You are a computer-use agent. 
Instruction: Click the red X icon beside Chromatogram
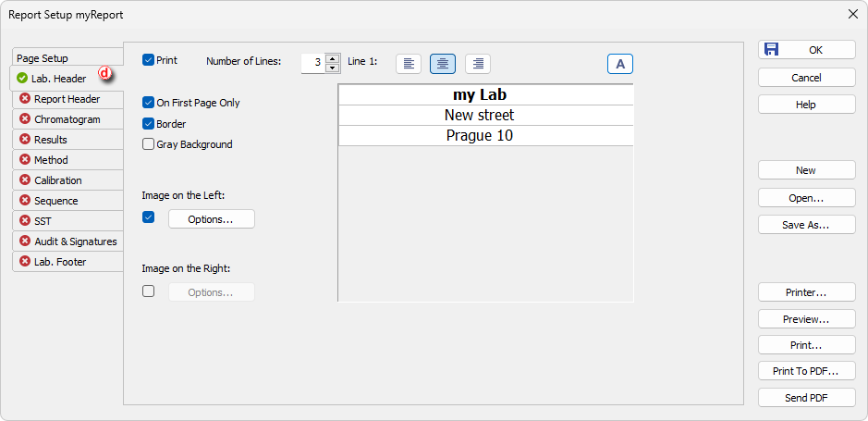tap(24, 119)
